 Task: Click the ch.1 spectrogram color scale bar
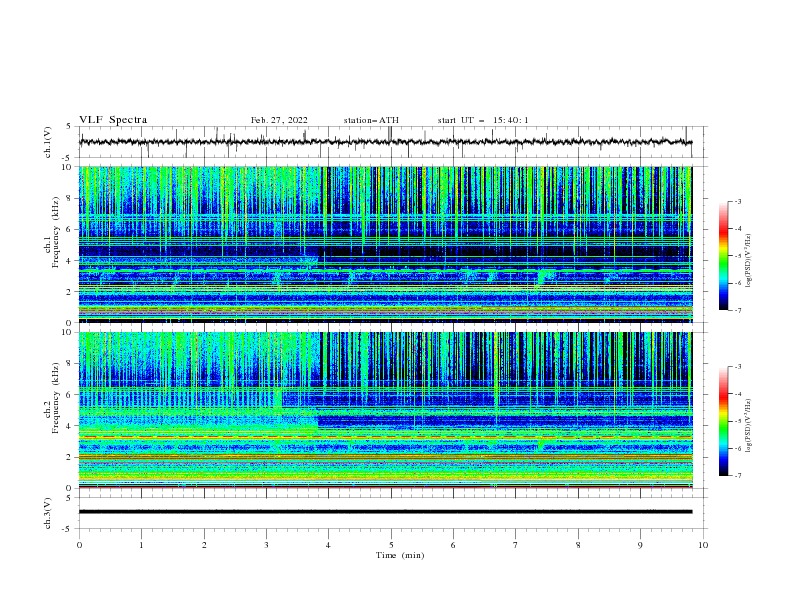coord(723,256)
